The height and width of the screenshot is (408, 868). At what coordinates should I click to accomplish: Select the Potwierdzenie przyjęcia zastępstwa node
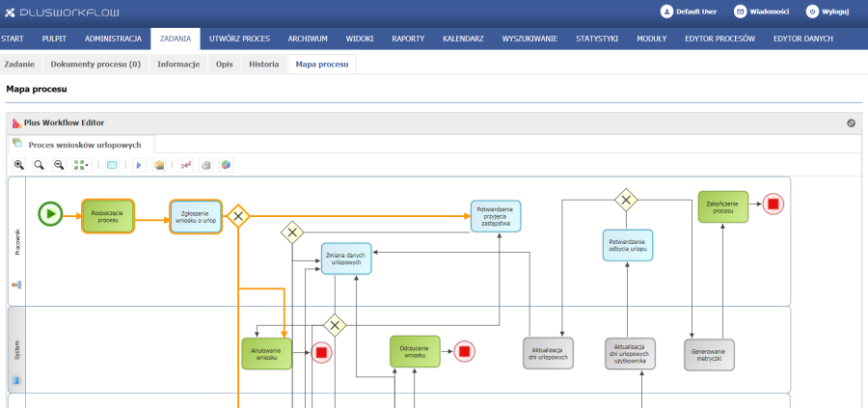496,216
